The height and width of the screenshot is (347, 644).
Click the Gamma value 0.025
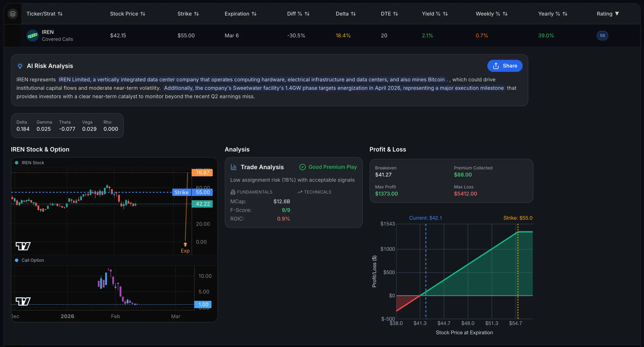[x=44, y=129]
